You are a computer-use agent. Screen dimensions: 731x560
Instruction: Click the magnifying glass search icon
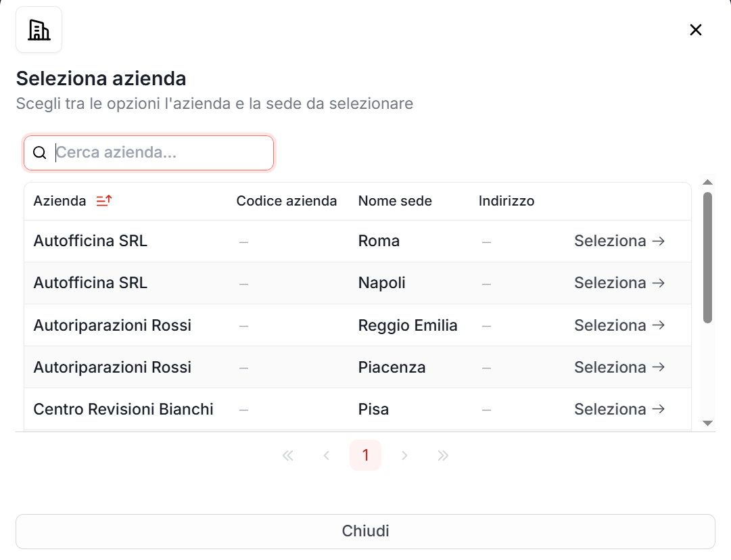pos(39,152)
